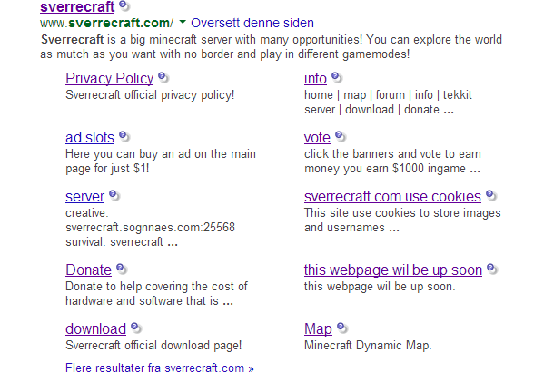Image resolution: width=534 pixels, height=392 pixels.
Task: Click the icon next to the Donate link
Action: click(x=122, y=269)
